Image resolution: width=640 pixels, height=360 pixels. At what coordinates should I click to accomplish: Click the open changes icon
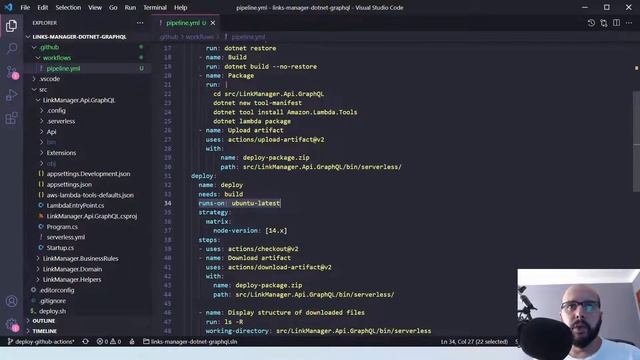point(604,23)
